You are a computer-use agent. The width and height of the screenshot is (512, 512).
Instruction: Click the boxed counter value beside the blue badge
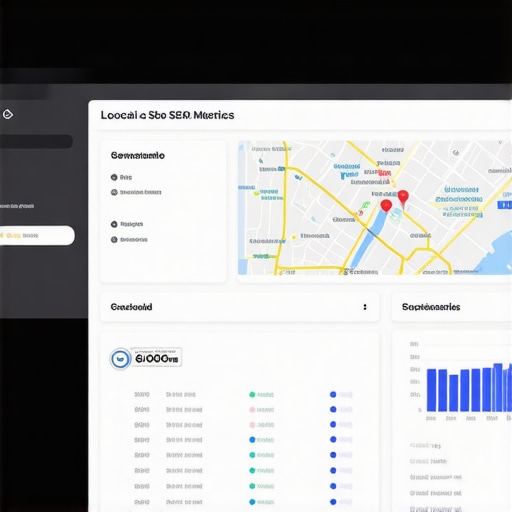[156, 357]
